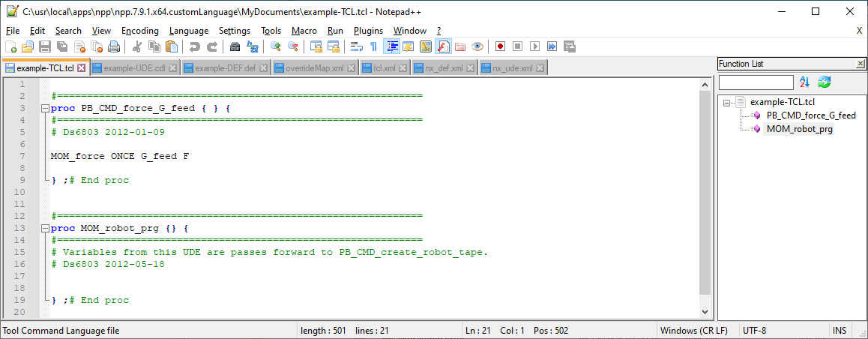Open the File menu
868x339 pixels.
[x=13, y=31]
